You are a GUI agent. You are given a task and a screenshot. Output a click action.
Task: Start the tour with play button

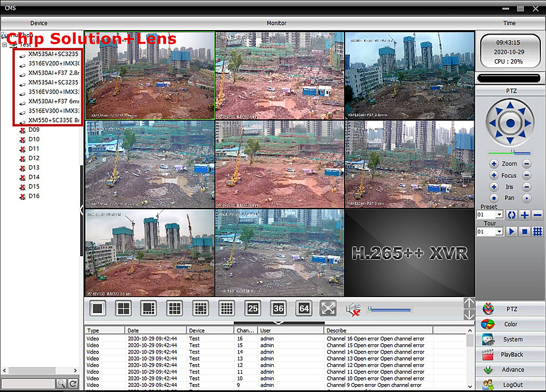click(x=511, y=232)
